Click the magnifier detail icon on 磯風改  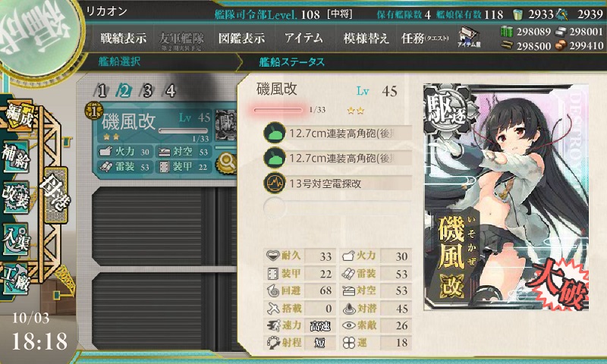pos(226,163)
